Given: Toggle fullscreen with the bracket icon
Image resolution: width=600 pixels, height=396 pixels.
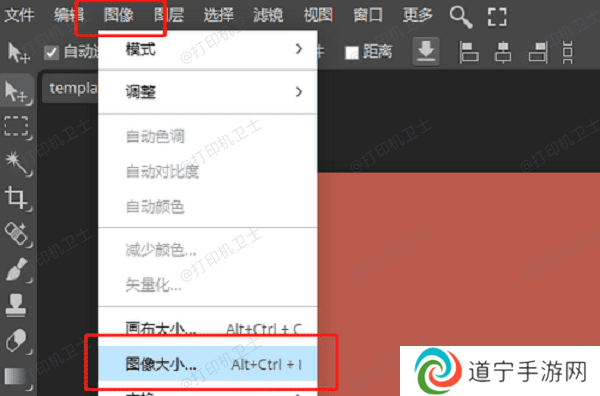Looking at the screenshot, I should 497,17.
